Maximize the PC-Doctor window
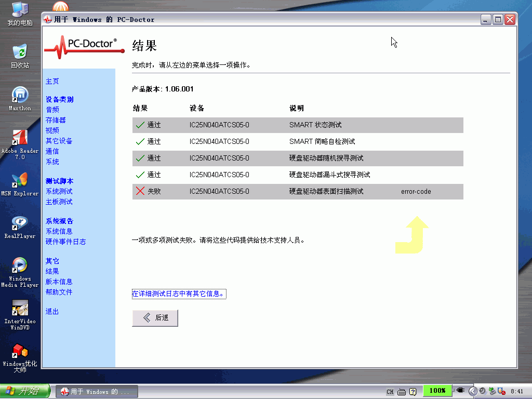Viewport: 532px width, 399px height. pos(498,20)
